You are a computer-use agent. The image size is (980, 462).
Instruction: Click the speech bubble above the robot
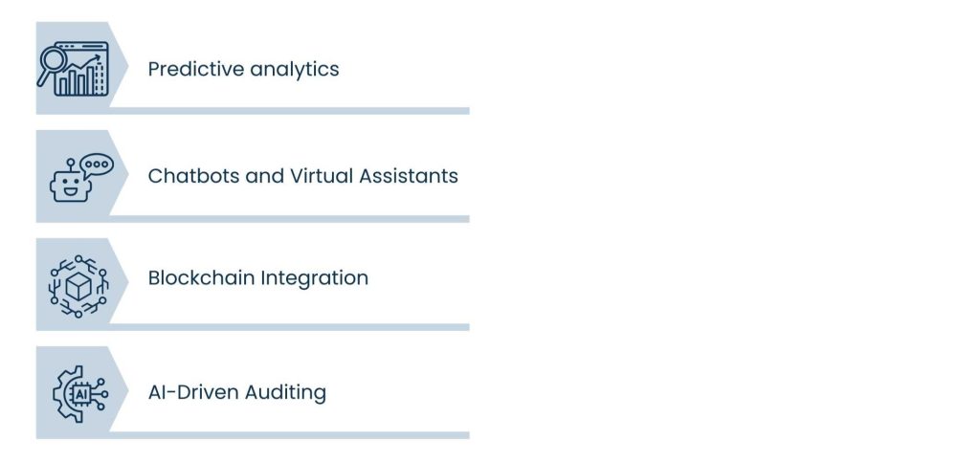click(97, 165)
